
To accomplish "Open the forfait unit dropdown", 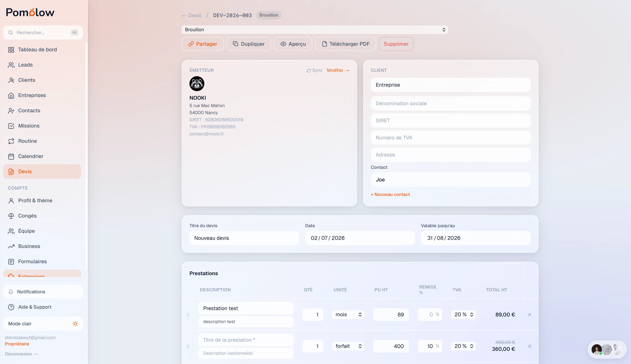I will tap(348, 346).
